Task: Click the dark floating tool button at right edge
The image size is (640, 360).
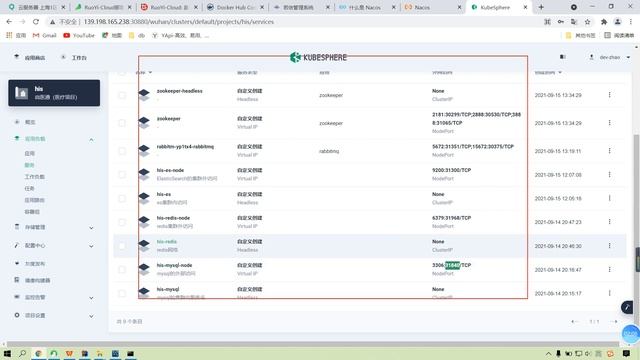Action: click(x=627, y=307)
